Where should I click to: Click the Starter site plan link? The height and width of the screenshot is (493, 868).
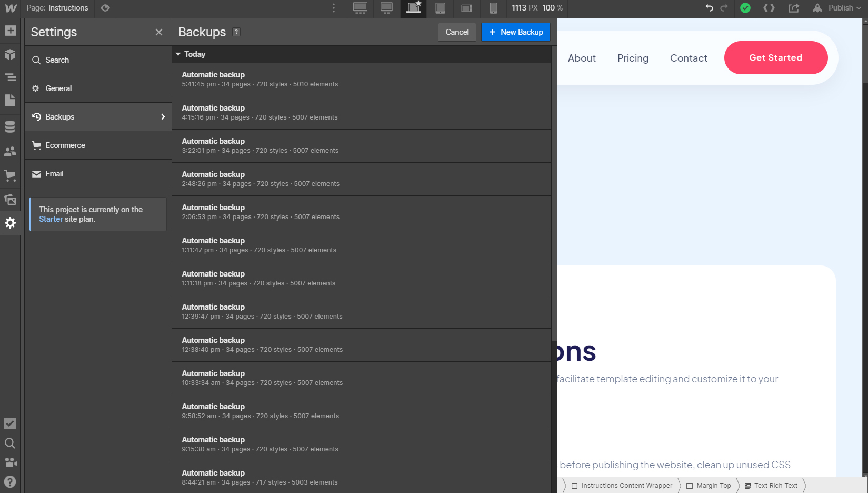click(51, 219)
